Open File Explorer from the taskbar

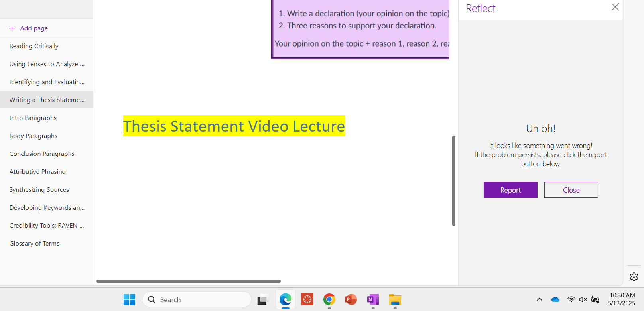[395, 299]
